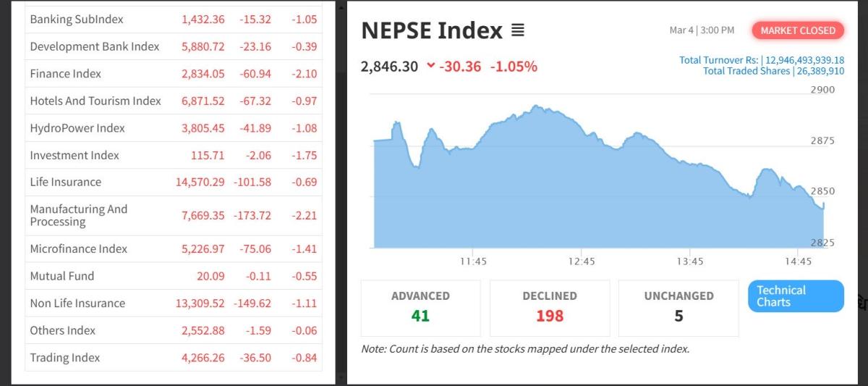The image size is (868, 386).
Task: Click the Advanced stocks count box
Action: pyautogui.click(x=420, y=308)
